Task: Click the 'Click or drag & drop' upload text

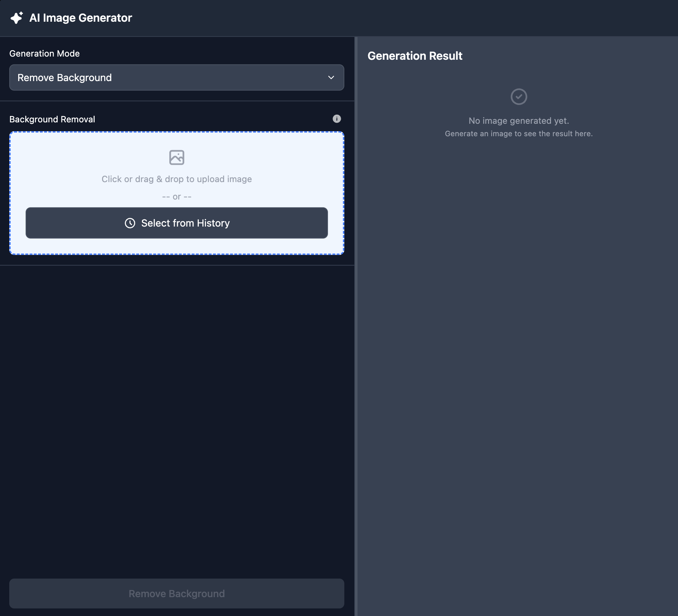Action: pyautogui.click(x=176, y=179)
